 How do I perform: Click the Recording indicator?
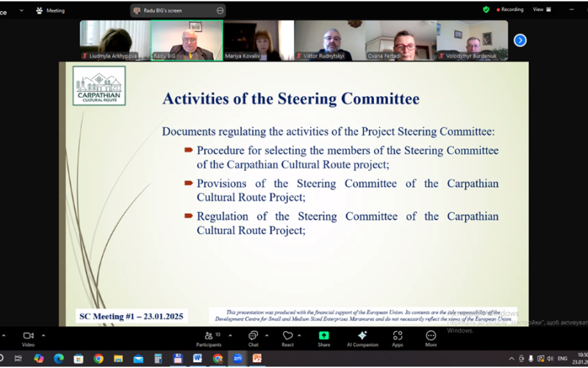pos(510,10)
